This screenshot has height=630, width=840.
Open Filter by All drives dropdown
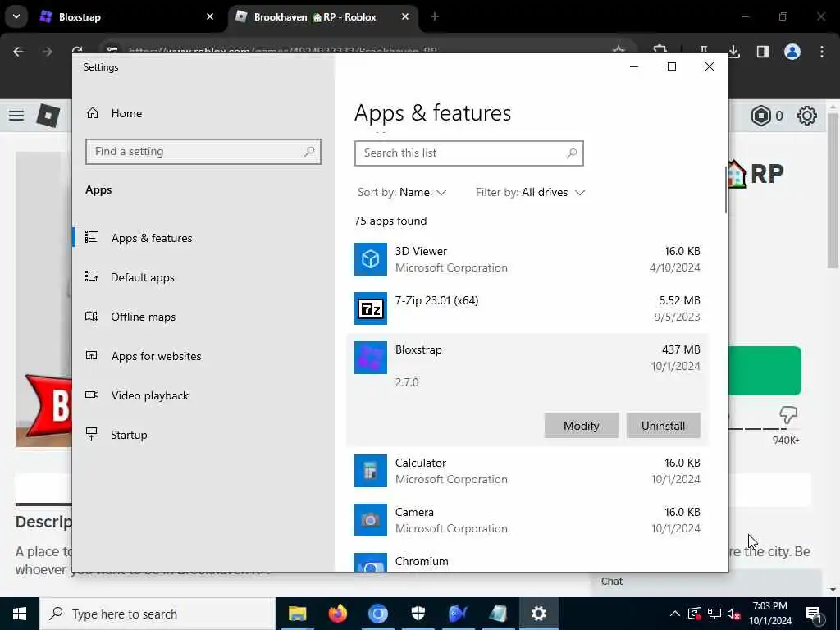pyautogui.click(x=531, y=192)
